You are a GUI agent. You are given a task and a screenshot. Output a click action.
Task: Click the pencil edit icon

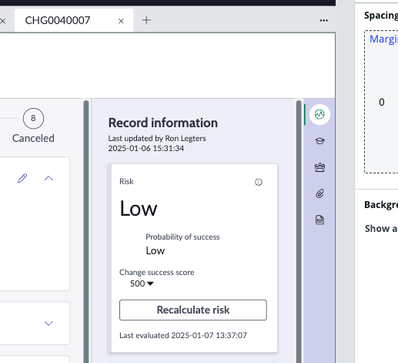22,178
